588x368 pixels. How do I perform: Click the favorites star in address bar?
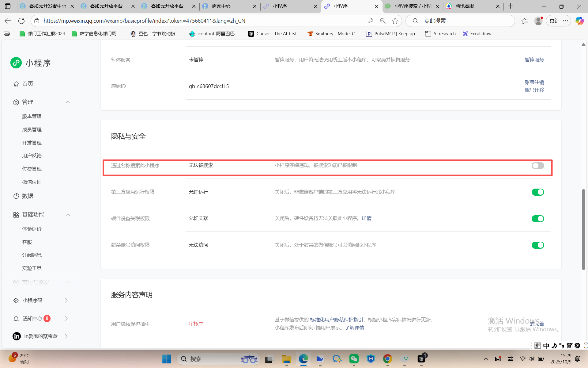(395, 21)
